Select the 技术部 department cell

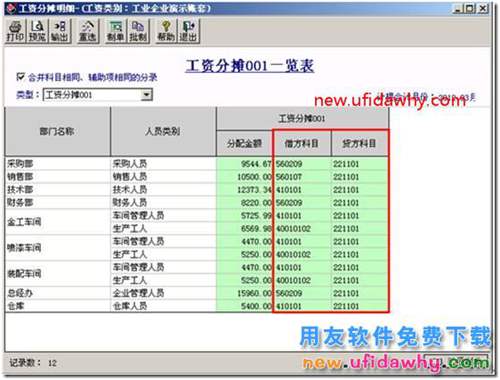(x=57, y=190)
